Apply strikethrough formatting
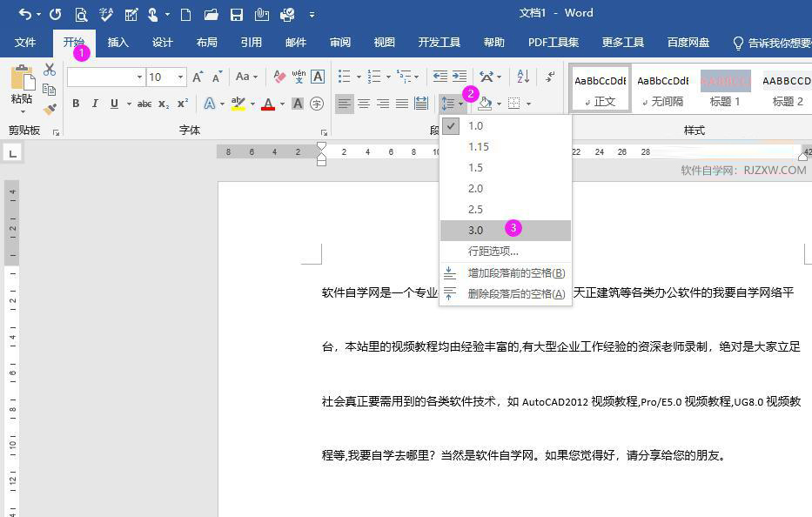 coord(145,103)
